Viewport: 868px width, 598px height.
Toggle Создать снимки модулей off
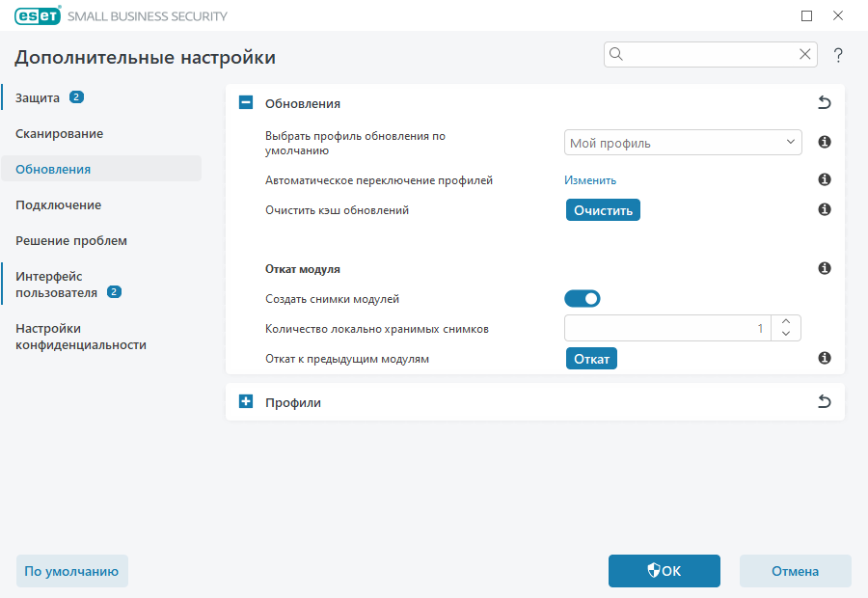tap(583, 299)
